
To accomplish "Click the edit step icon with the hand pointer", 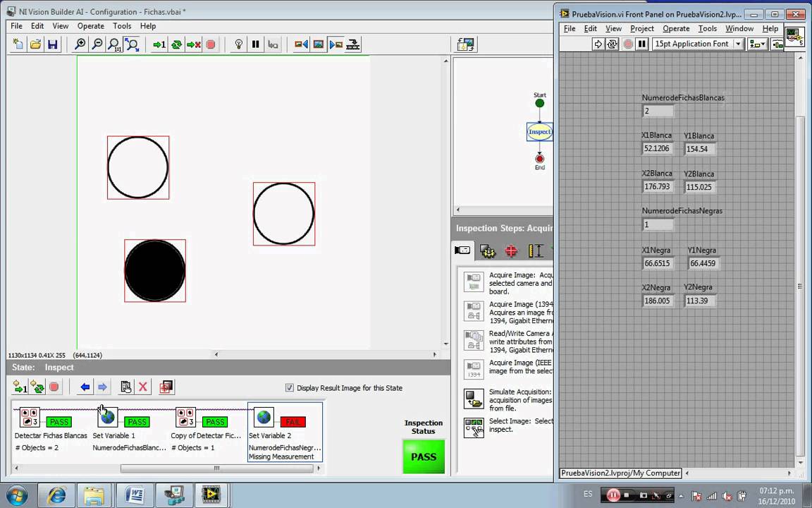I will coord(126,387).
